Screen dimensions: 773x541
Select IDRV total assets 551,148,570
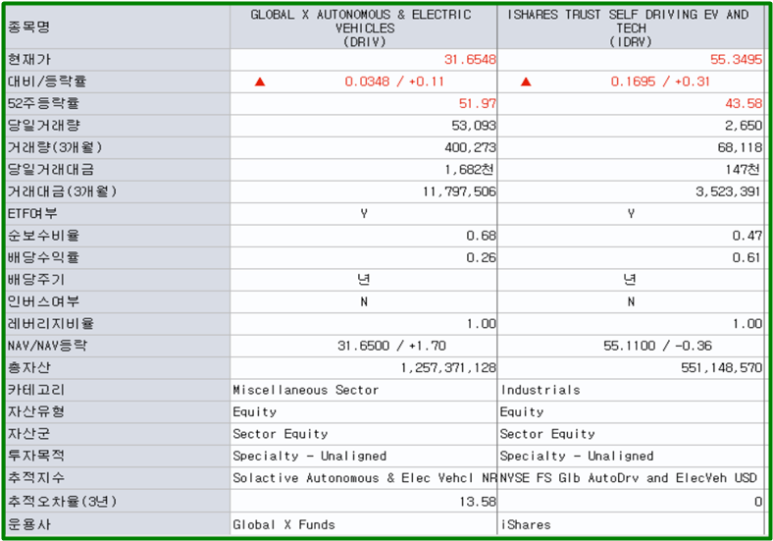pyautogui.click(x=722, y=368)
